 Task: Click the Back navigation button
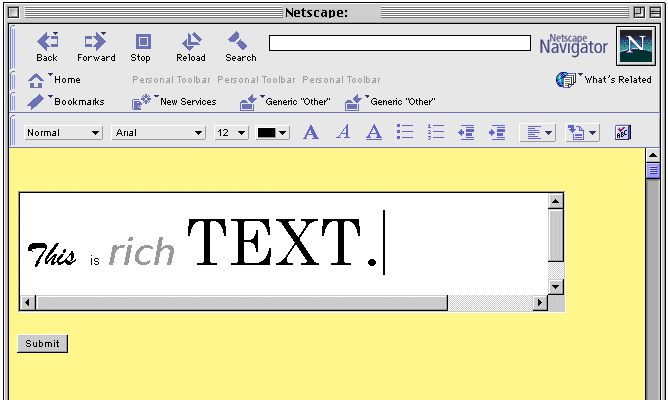point(47,46)
